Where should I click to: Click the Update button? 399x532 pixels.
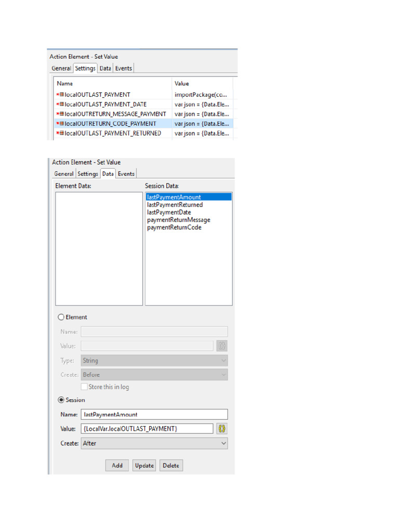point(144,465)
